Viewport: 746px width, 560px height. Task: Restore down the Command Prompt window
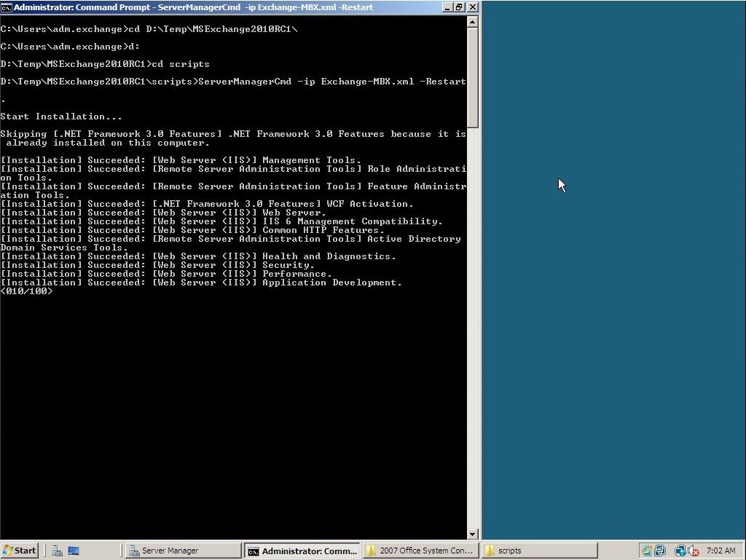(459, 7)
